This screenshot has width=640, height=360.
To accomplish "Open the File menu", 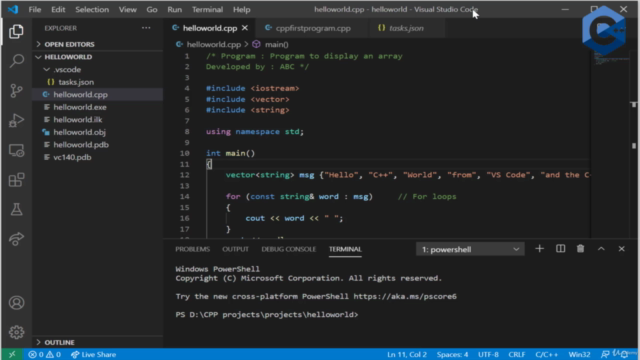I will [x=35, y=9].
